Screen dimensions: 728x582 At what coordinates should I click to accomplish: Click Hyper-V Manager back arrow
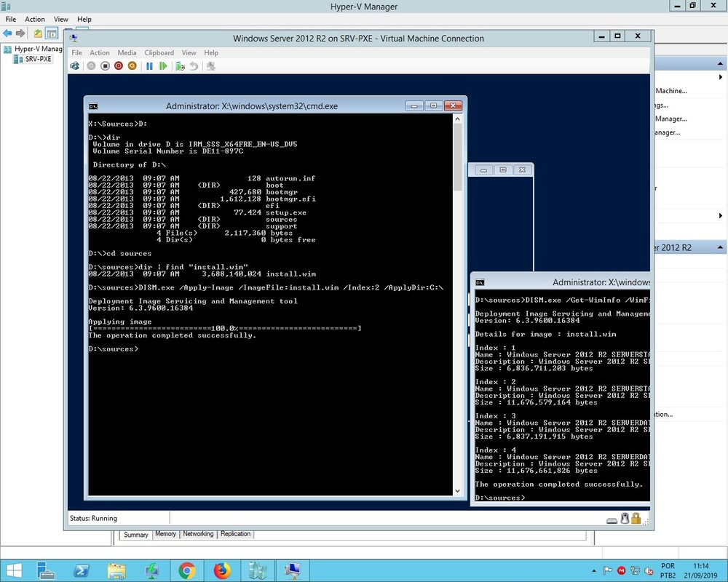click(7, 33)
